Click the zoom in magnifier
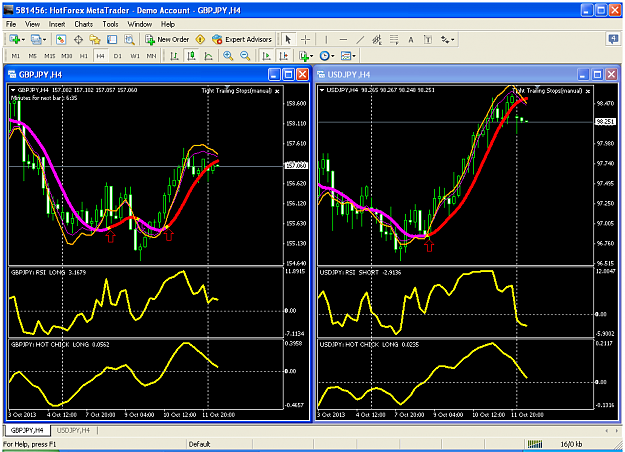 point(228,56)
